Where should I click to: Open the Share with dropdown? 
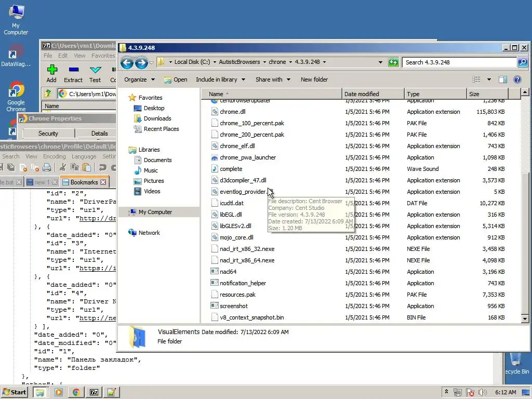[x=273, y=79]
